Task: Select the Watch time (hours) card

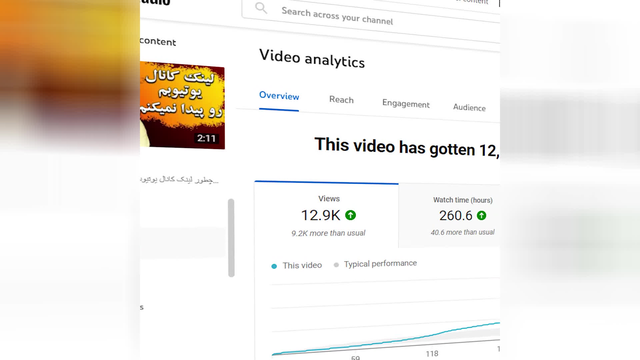Action: click(449, 216)
